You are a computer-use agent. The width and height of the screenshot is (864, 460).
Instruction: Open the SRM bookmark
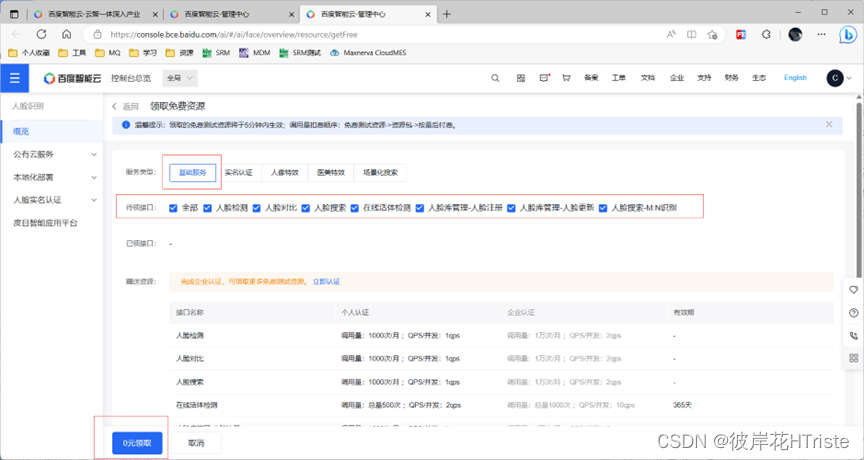(x=216, y=53)
